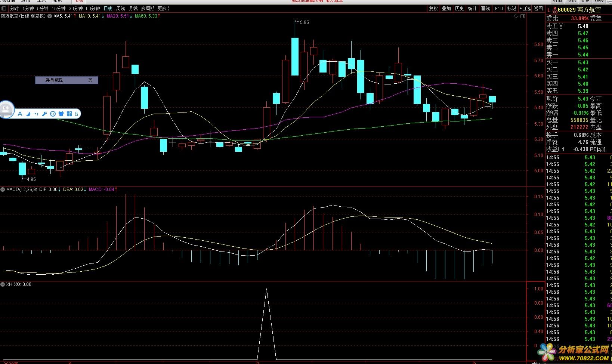Open the shirt skin icon
The height and width of the screenshot is (364, 612).
[61, 114]
